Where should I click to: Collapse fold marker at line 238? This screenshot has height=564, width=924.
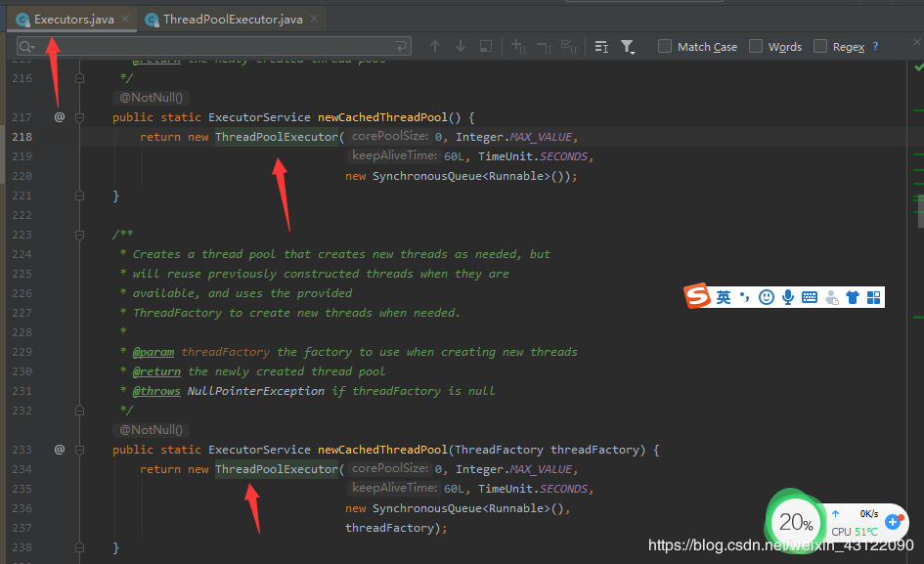click(79, 547)
